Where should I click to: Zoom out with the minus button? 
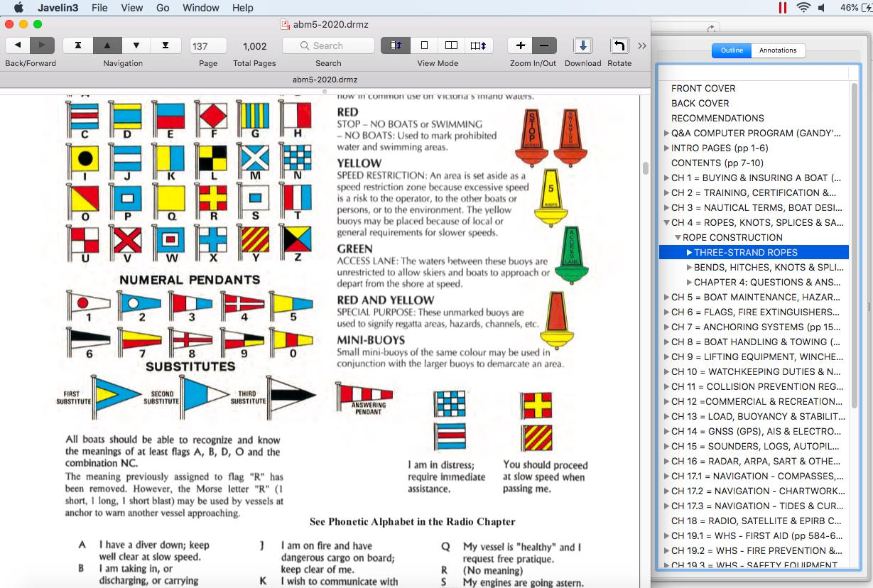coord(545,45)
